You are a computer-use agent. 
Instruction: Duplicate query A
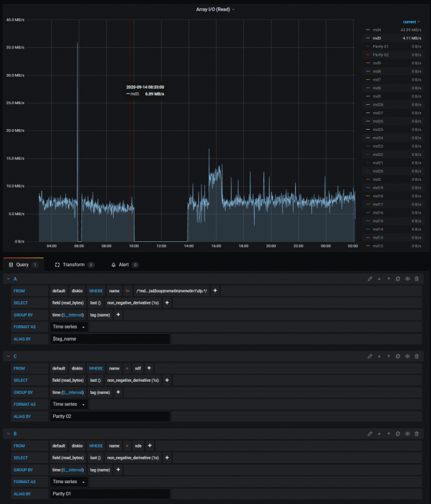click(x=398, y=279)
